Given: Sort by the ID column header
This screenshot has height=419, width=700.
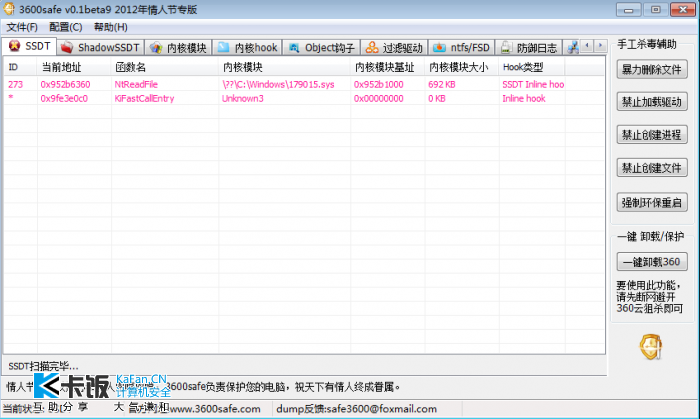Looking at the screenshot, I should [x=21, y=67].
